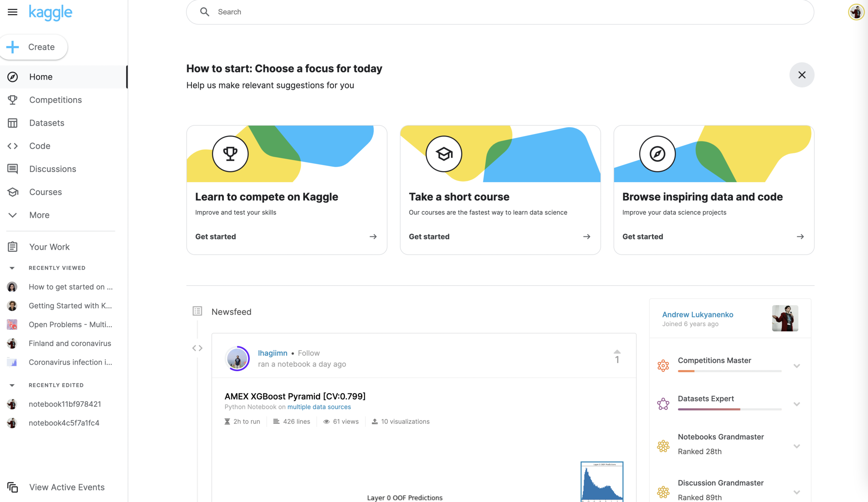Screen dimensions: 868x502
Task: Expand the More sidebar menu
Action: tap(39, 215)
